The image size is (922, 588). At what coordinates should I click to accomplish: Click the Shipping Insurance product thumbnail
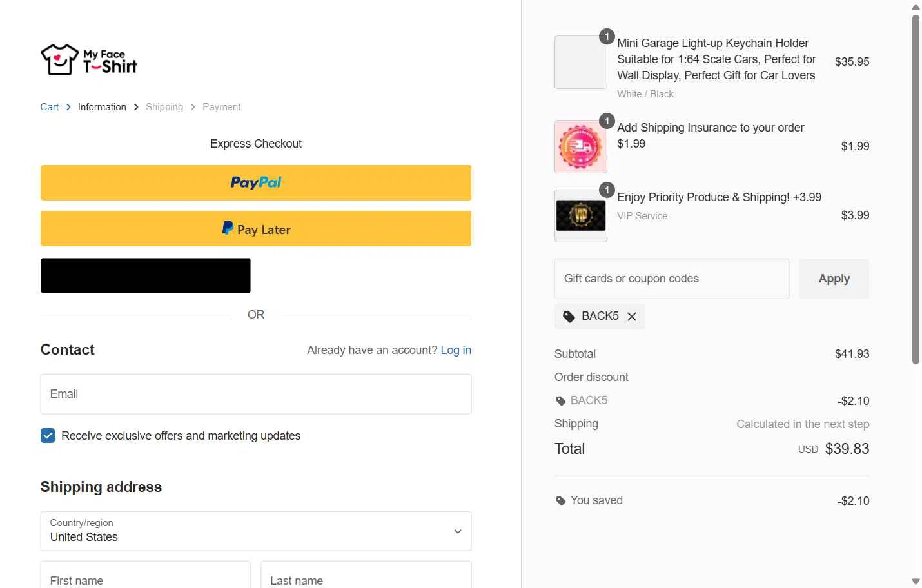(581, 147)
